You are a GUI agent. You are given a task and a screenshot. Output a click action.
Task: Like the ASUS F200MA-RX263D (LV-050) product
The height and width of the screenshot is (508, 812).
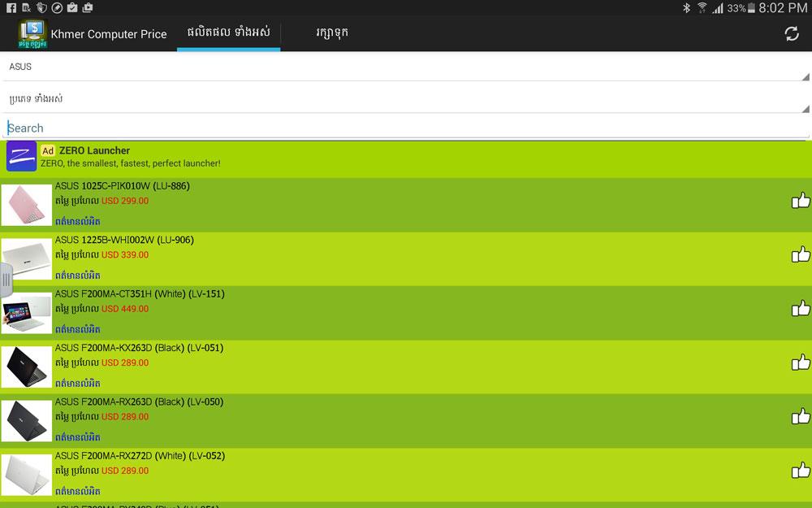(x=801, y=416)
